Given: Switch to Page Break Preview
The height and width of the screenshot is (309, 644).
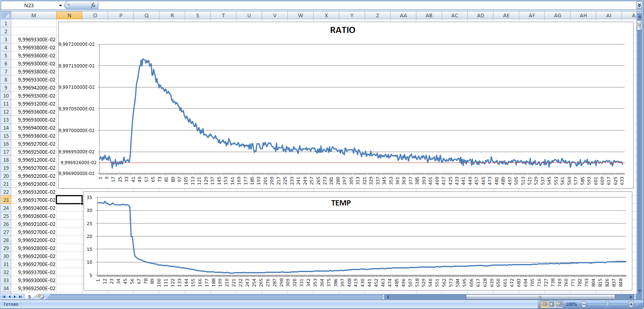Looking at the screenshot, I should coord(558,304).
